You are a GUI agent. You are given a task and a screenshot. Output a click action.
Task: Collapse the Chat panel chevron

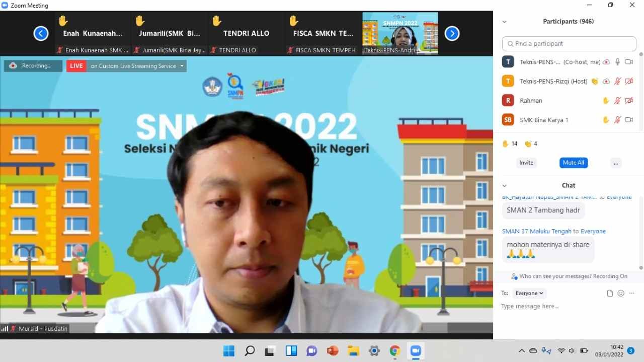click(505, 186)
